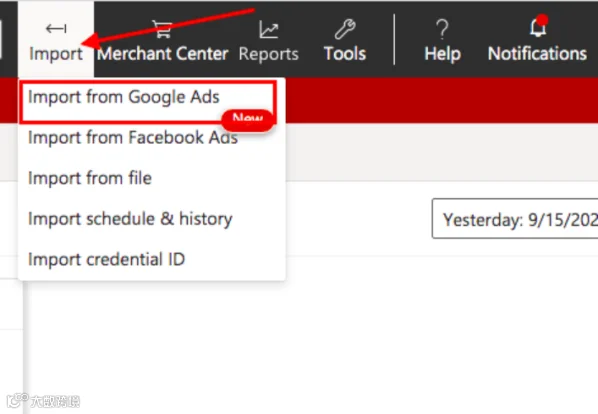
Task: Click the Tools label in toolbar
Action: 345,54
